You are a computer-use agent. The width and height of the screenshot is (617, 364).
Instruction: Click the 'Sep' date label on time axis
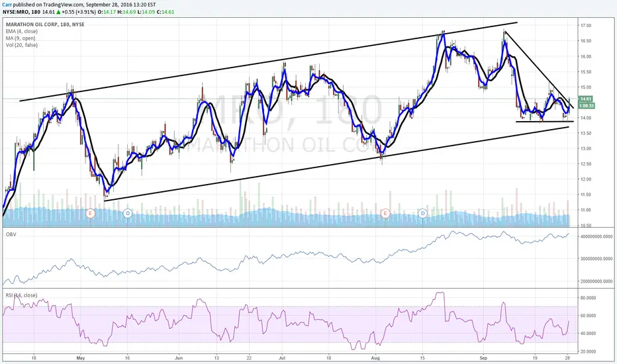(x=484, y=358)
